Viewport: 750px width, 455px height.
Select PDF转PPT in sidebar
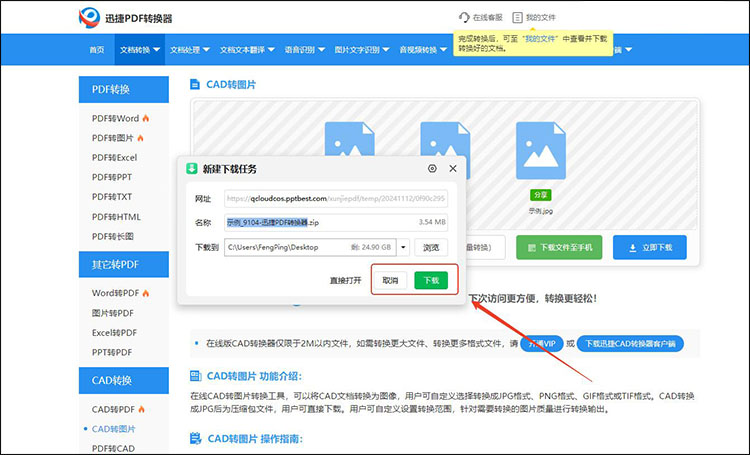click(112, 177)
